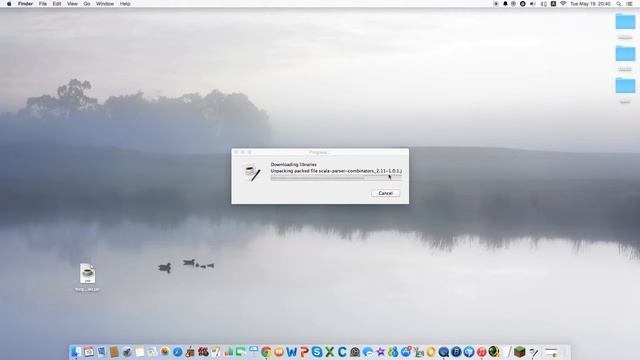Open PowerPoint from the Dock

[304, 351]
